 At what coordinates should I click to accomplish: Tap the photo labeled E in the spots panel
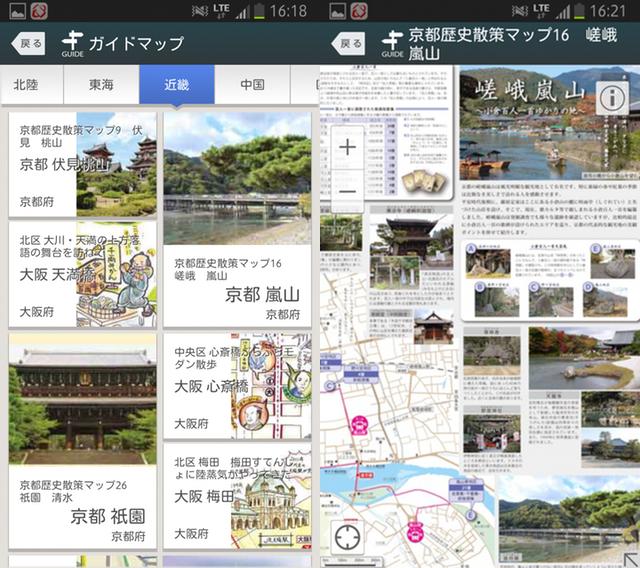click(613, 263)
